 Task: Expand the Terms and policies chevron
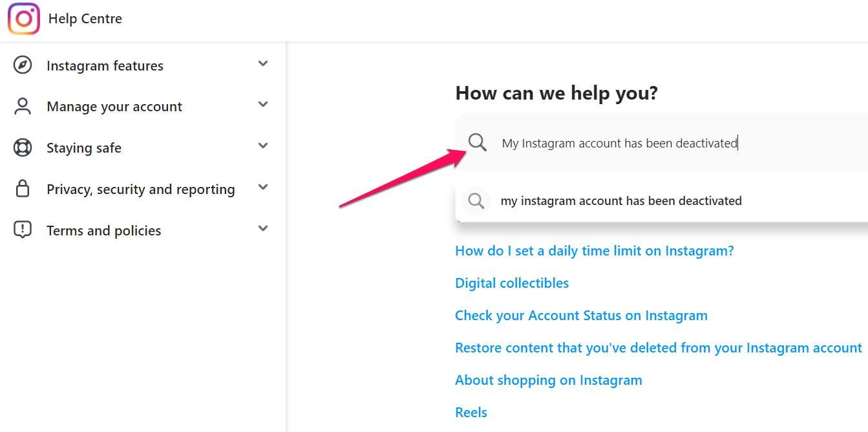[263, 228]
